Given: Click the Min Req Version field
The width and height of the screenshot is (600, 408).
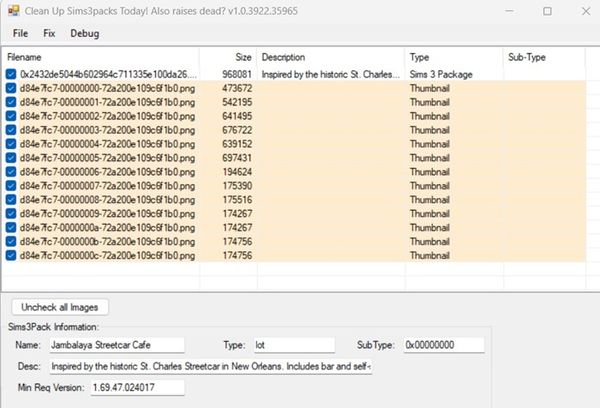Looking at the screenshot, I should coord(137,387).
